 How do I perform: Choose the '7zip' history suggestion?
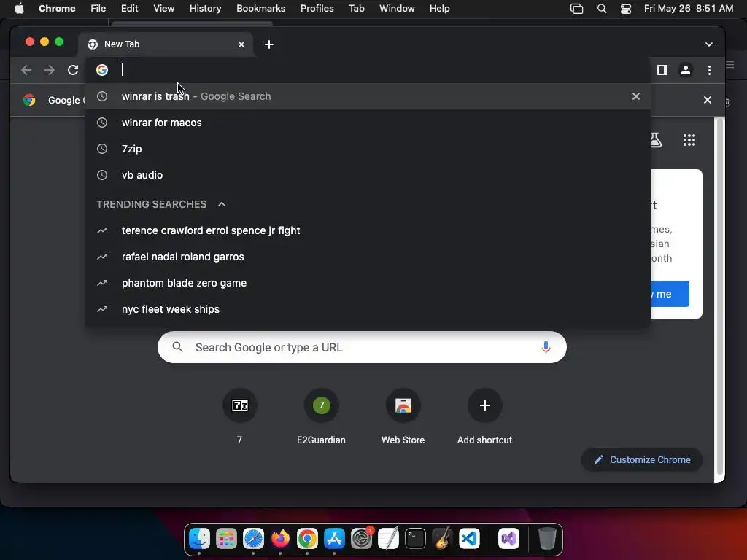[368, 149]
